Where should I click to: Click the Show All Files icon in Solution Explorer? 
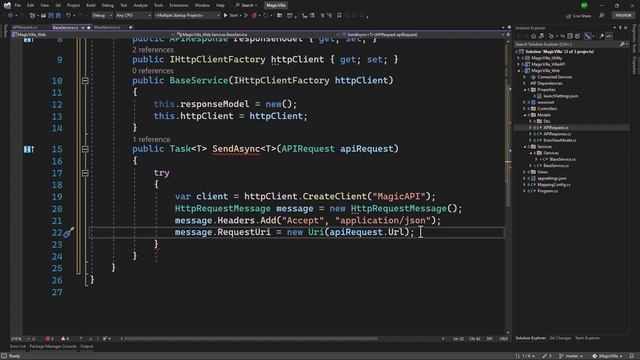(x=577, y=36)
